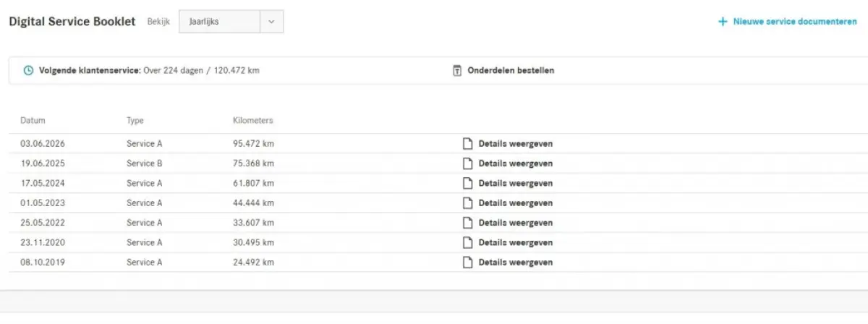Show Details weergeven for 95.472 km service

(516, 144)
